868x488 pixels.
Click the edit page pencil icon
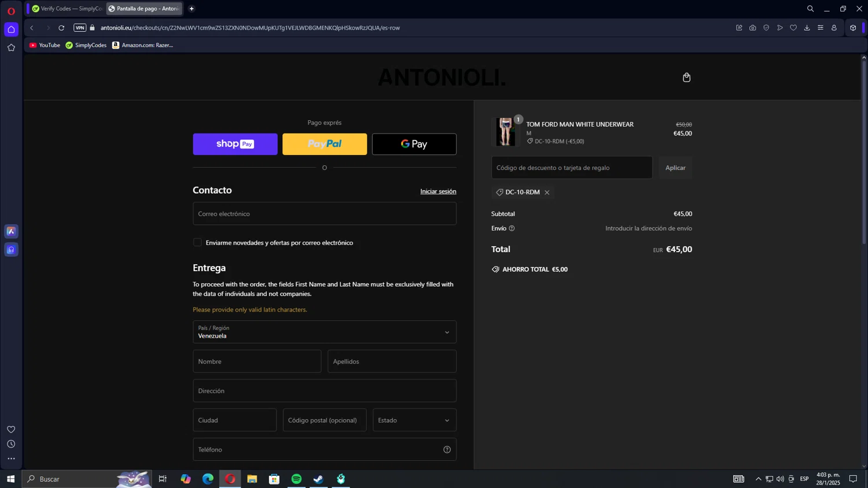click(739, 28)
